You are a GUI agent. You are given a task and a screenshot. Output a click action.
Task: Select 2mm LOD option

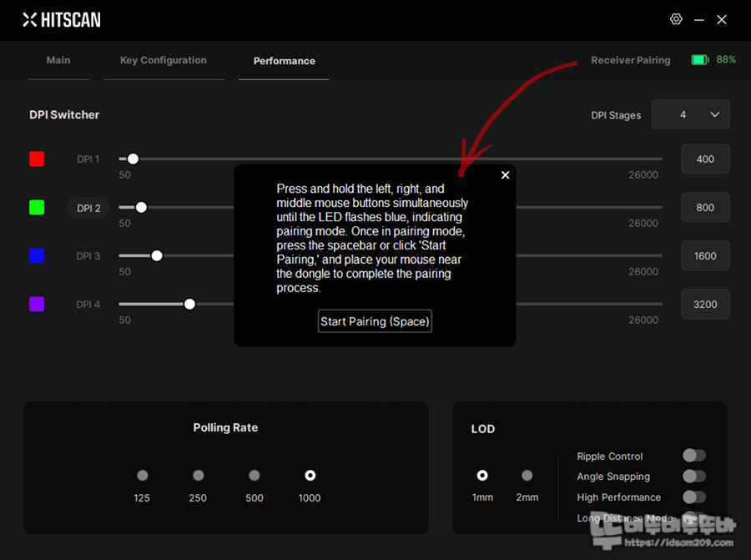[527, 475]
